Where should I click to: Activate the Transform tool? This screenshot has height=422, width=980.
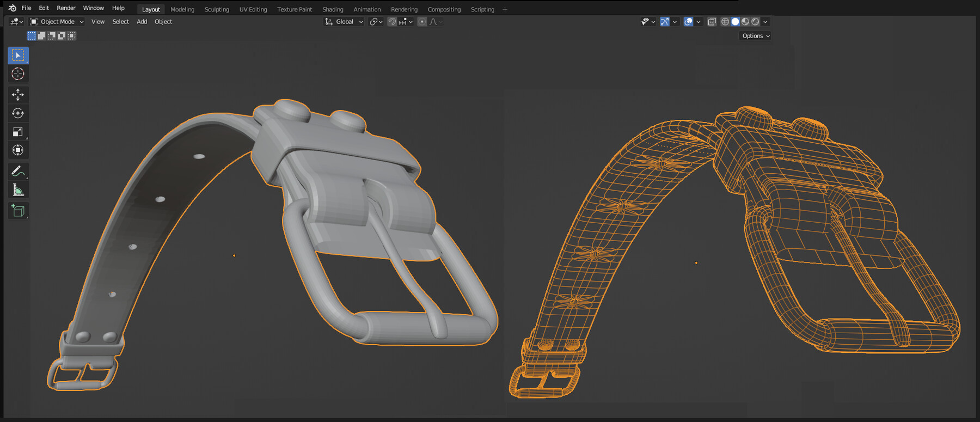[x=18, y=150]
